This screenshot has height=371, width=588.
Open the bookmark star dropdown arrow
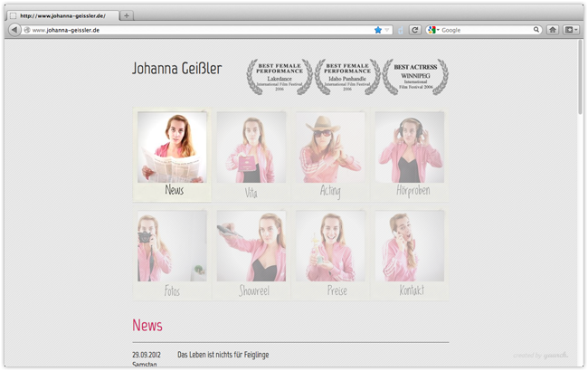click(x=387, y=30)
